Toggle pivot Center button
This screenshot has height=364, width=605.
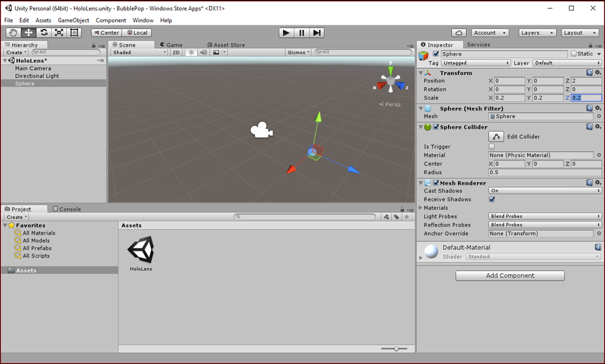[106, 33]
